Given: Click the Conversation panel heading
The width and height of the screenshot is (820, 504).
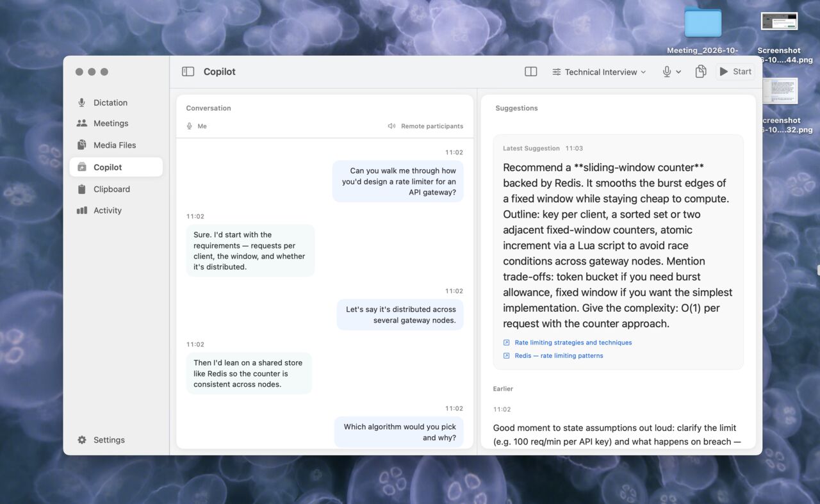Looking at the screenshot, I should pos(208,108).
